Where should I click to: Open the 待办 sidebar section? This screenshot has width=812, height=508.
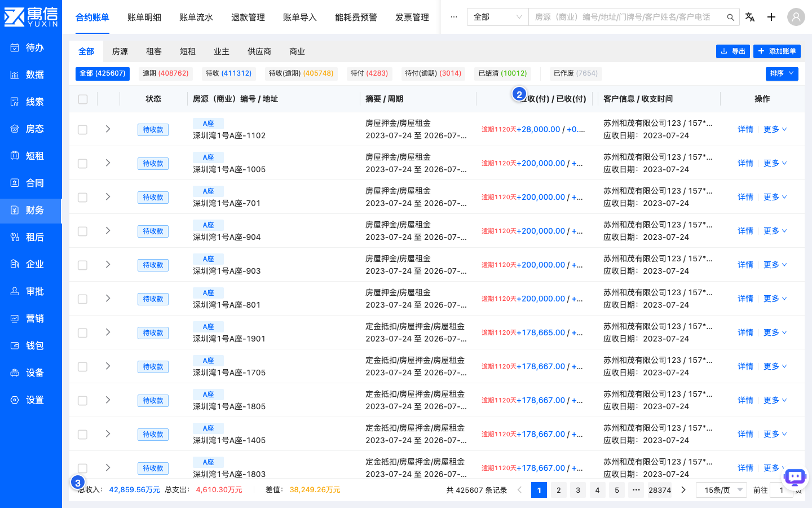[30, 47]
